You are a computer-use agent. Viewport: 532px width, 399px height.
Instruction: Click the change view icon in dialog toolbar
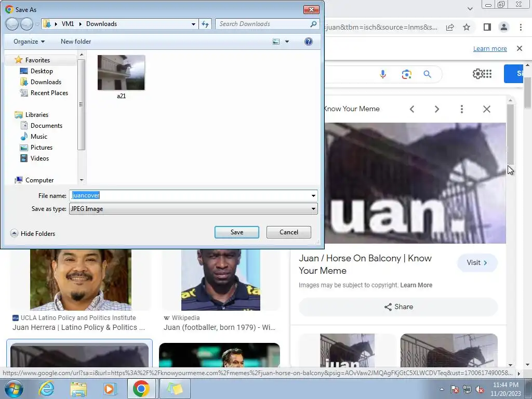coord(276,42)
